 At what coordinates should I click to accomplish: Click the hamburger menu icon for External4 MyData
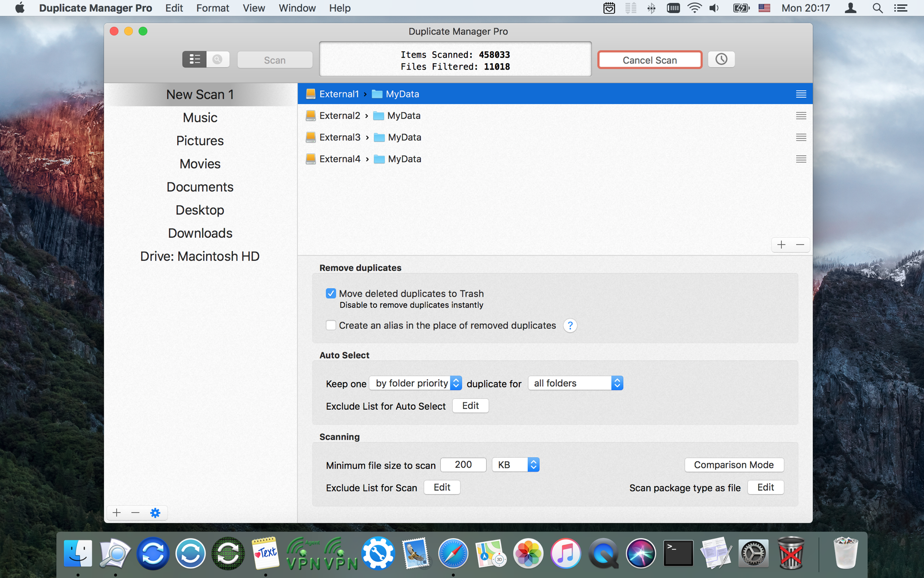coord(801,159)
